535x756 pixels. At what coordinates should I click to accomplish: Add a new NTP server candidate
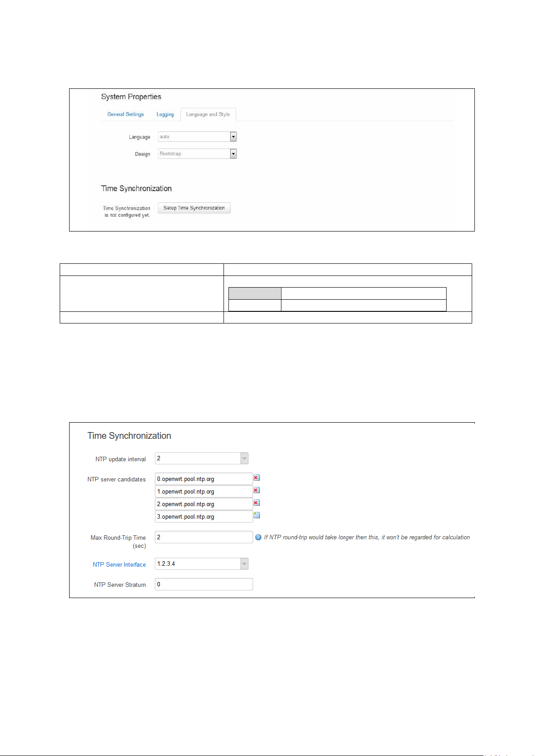(x=257, y=515)
